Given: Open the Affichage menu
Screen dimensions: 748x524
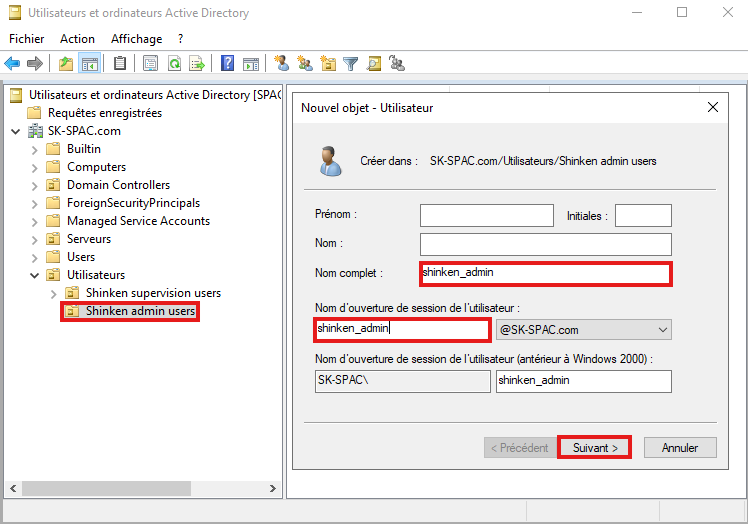Looking at the screenshot, I should 136,38.
